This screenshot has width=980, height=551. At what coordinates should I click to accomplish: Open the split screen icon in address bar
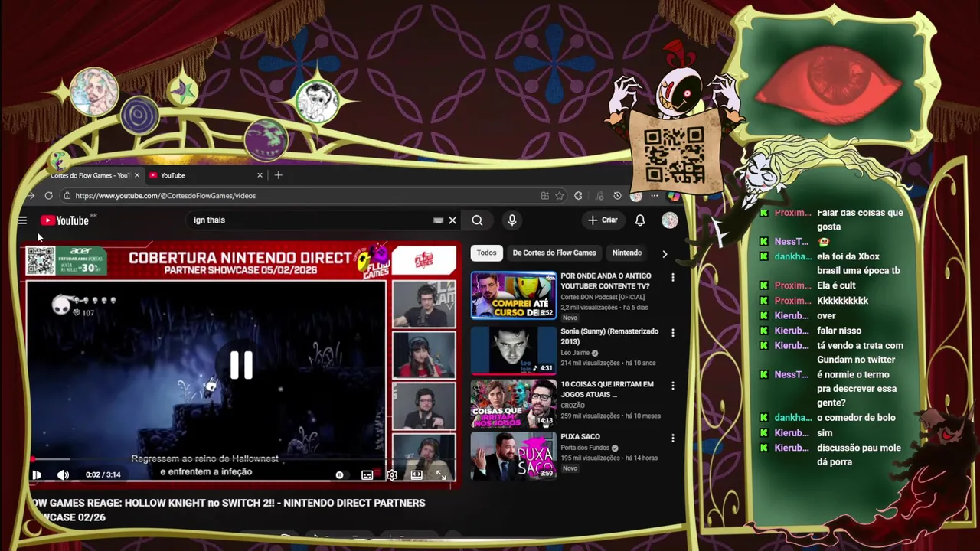pyautogui.click(x=544, y=196)
